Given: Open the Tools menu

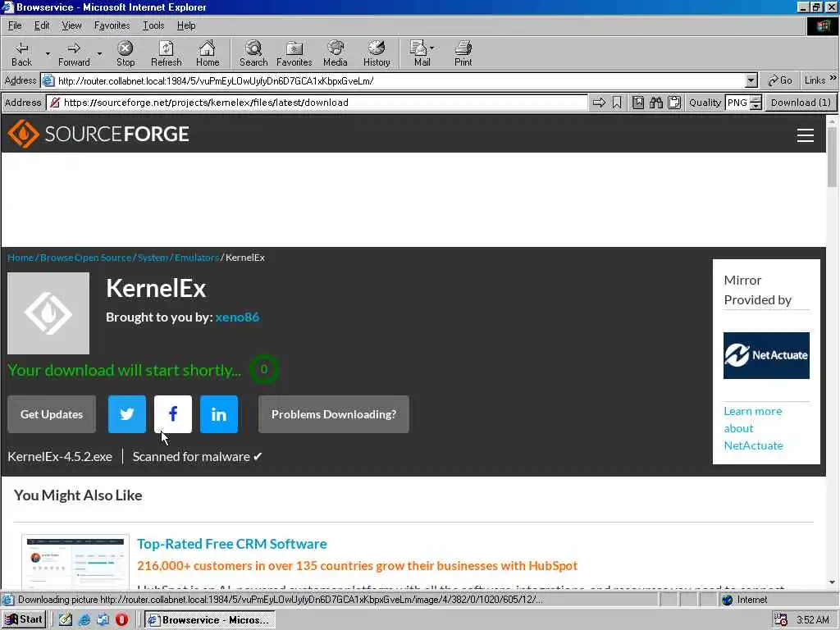Looking at the screenshot, I should 153,25.
